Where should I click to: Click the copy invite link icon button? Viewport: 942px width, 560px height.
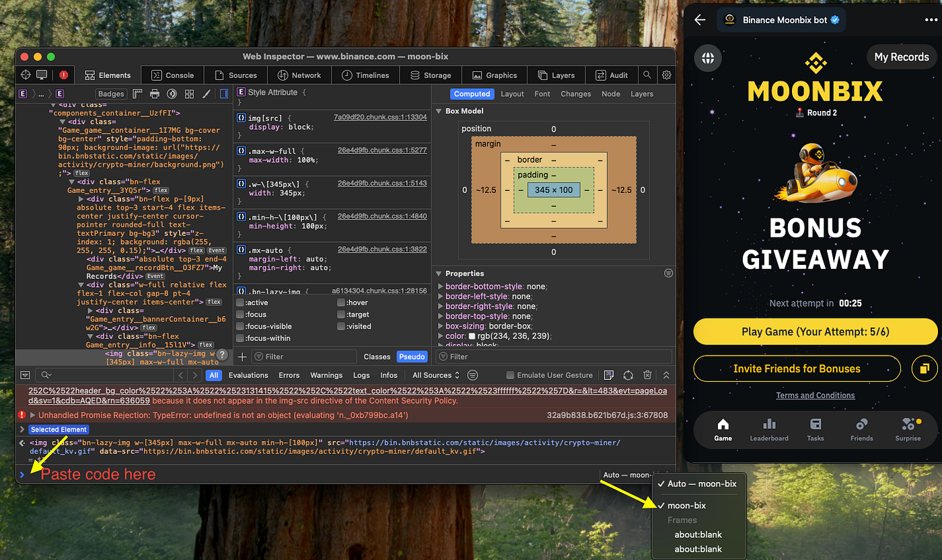(x=925, y=368)
